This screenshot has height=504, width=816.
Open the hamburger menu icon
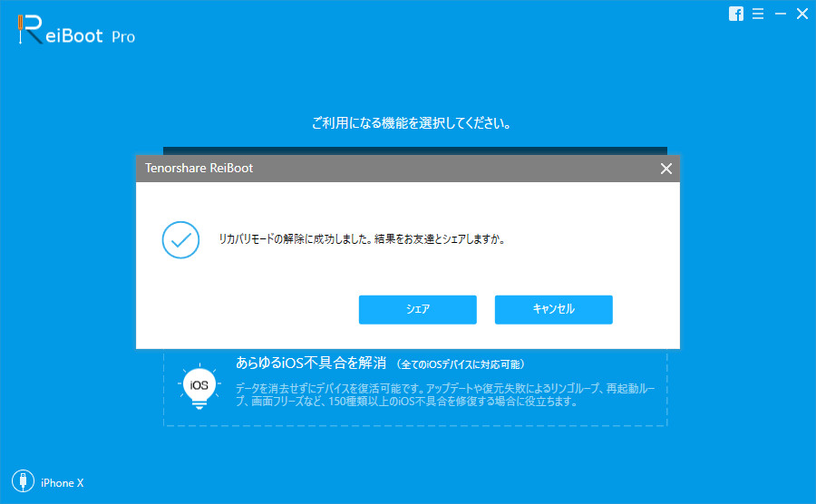(x=758, y=14)
